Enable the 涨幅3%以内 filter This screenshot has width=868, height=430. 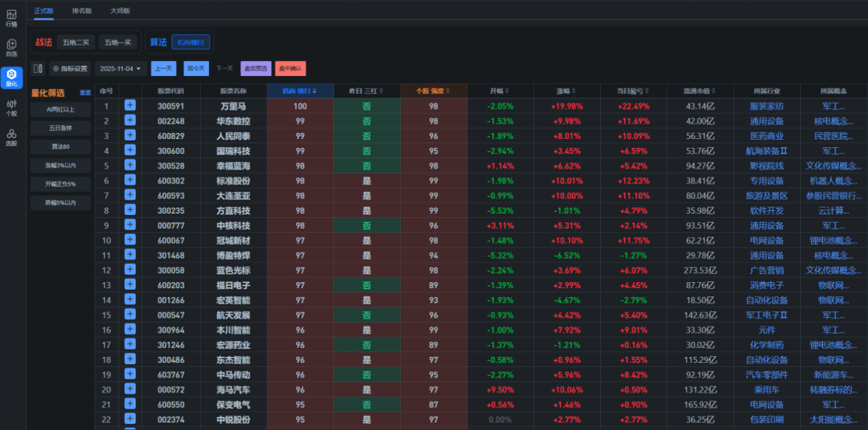click(60, 165)
